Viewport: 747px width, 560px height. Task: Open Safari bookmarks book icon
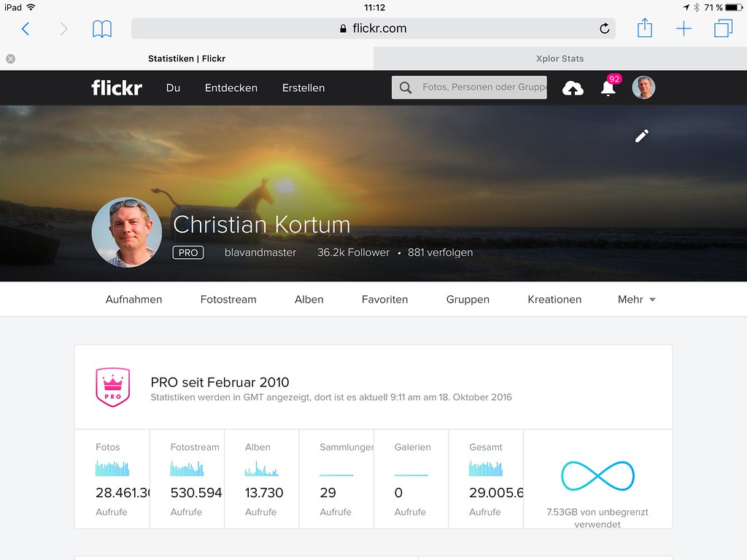(102, 29)
